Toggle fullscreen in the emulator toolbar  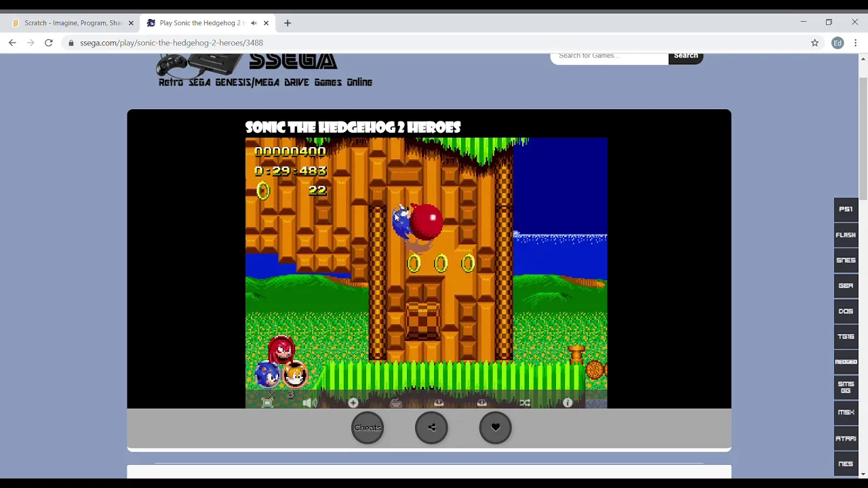[267, 403]
